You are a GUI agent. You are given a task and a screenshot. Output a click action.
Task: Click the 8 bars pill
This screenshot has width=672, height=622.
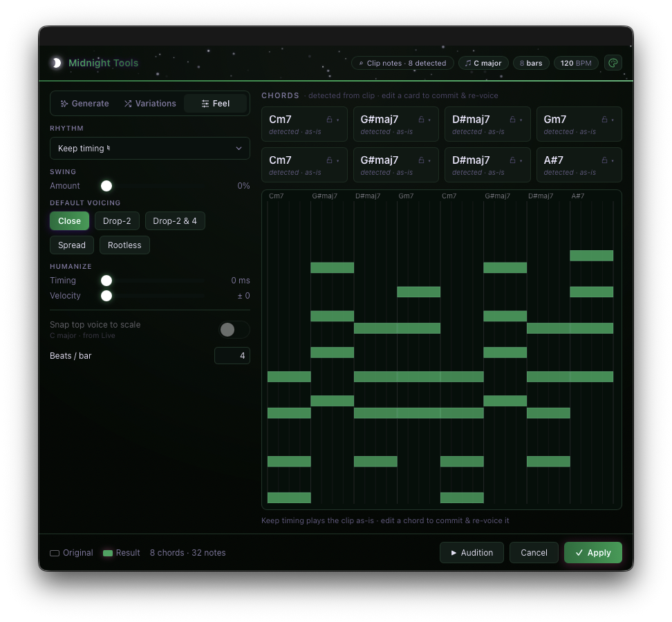(x=531, y=63)
